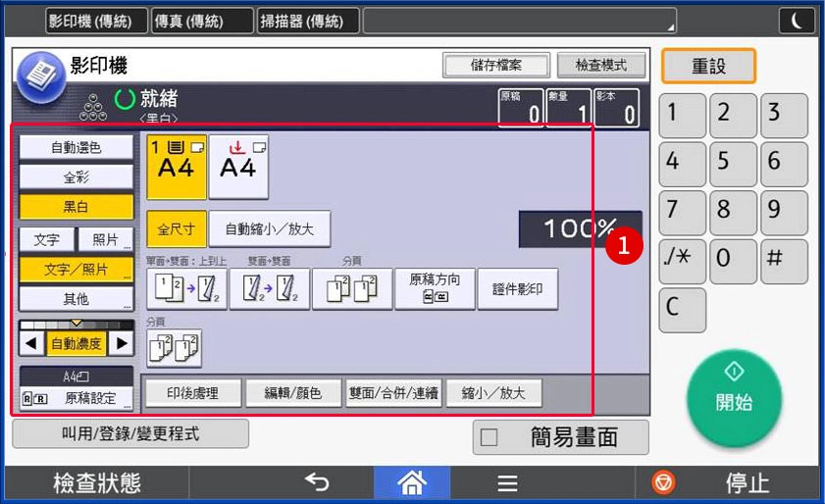Tap 檢查狀態 check status
Screen dimensions: 825x504
tap(97, 483)
